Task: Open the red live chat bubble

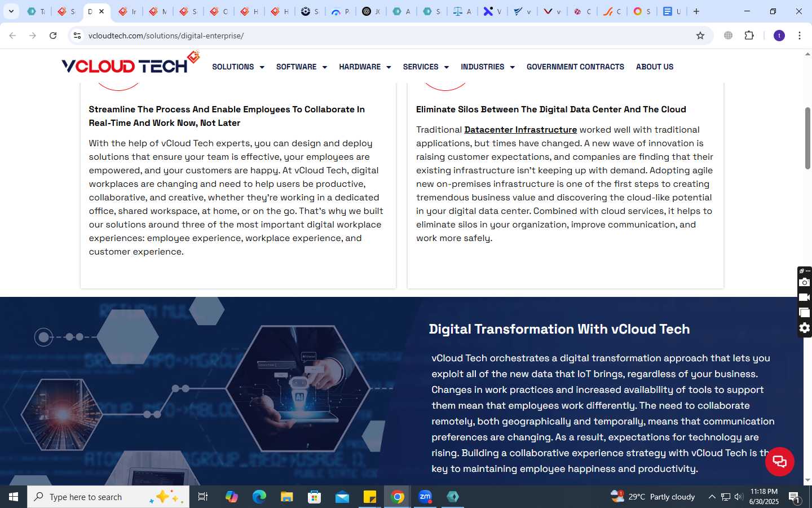Action: [x=779, y=462]
